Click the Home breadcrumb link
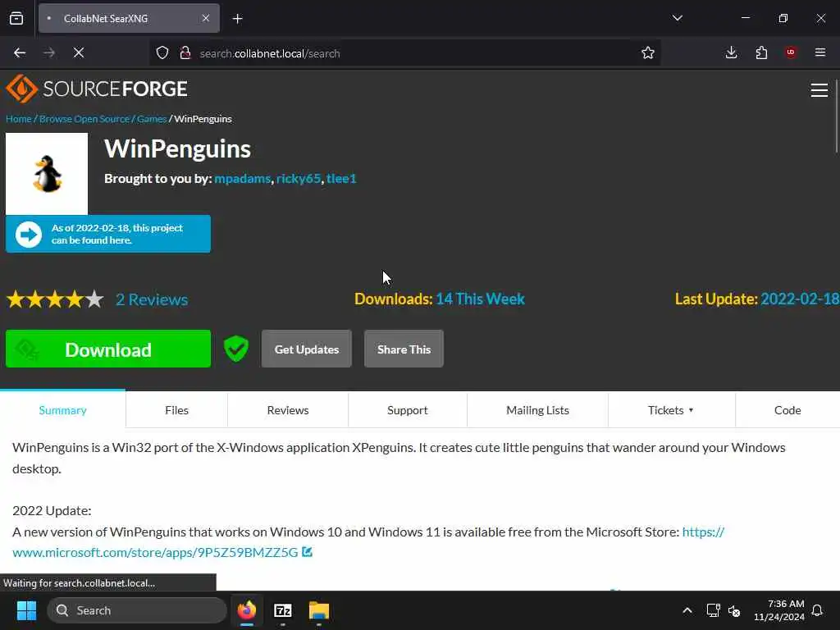Image resolution: width=840 pixels, height=630 pixels. pyautogui.click(x=18, y=119)
